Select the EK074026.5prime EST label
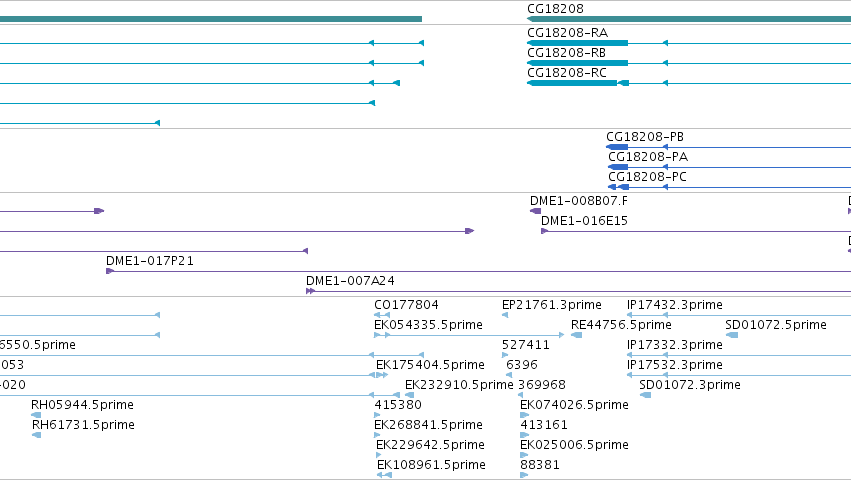This screenshot has width=851, height=480. tap(574, 405)
